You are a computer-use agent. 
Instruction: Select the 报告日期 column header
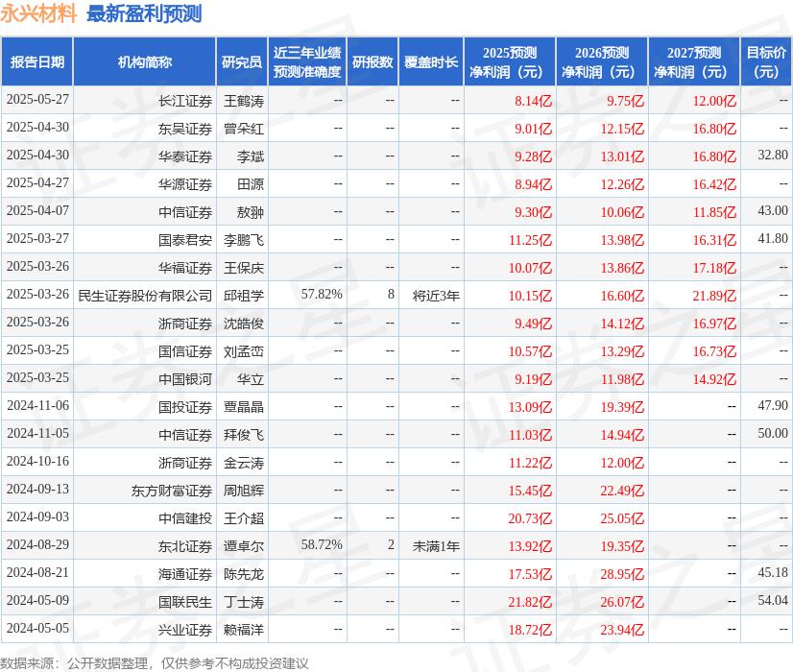[36, 61]
